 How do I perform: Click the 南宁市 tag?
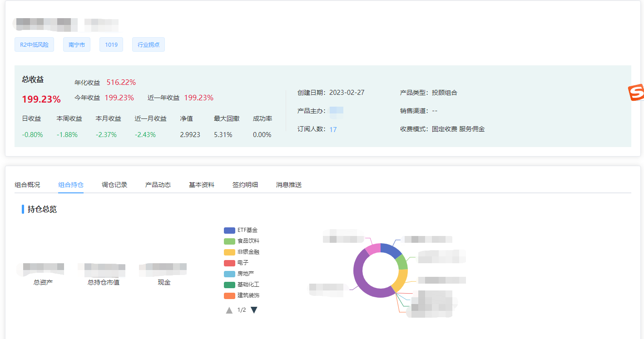point(77,44)
